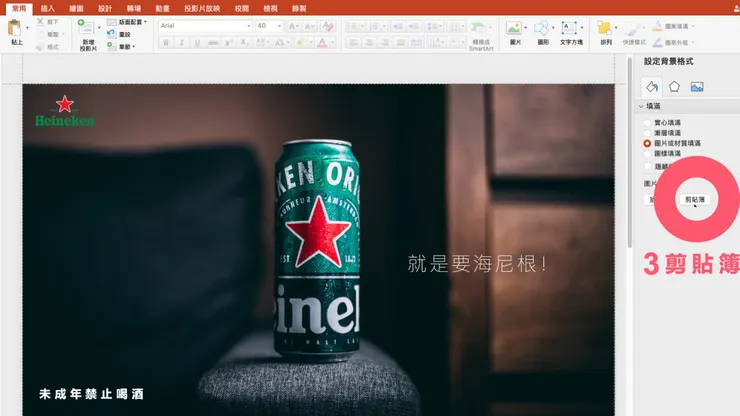Toggle hide background graphics checkbox
740x416 pixels.
point(648,166)
